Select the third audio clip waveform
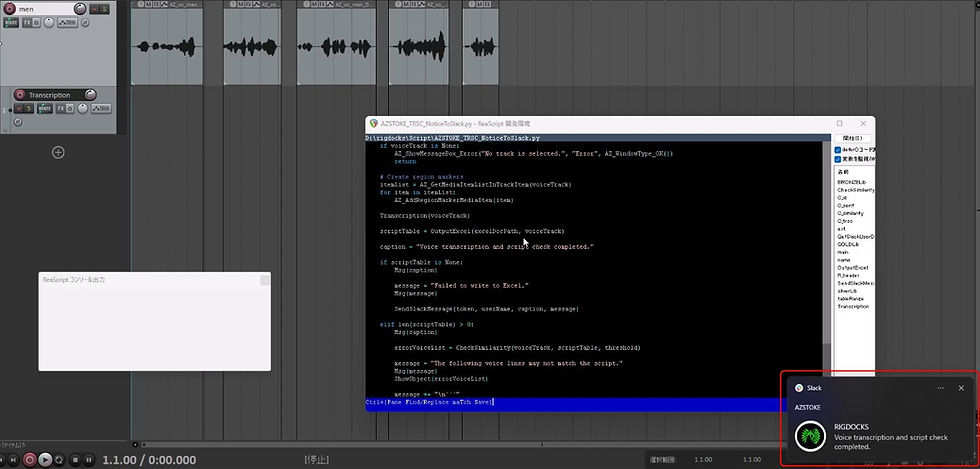This screenshot has height=469, width=980. point(336,46)
